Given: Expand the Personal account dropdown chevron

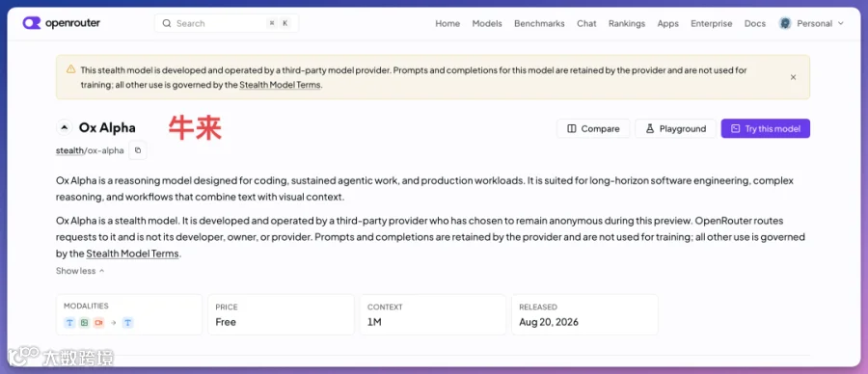Looking at the screenshot, I should [841, 23].
